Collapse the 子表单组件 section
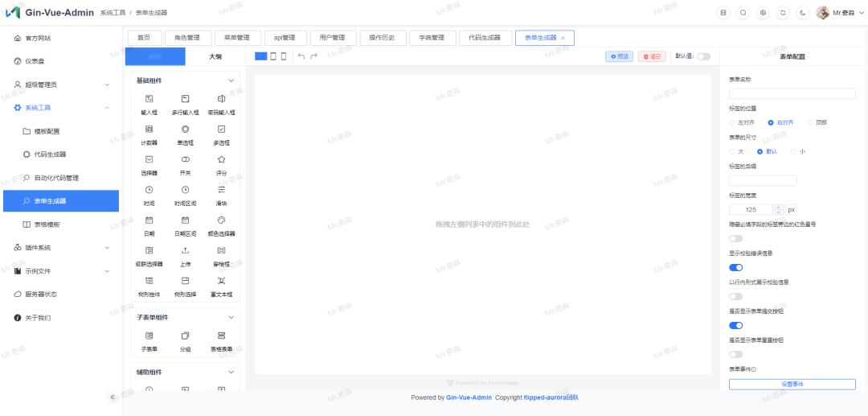The height and width of the screenshot is (416, 868). click(231, 318)
